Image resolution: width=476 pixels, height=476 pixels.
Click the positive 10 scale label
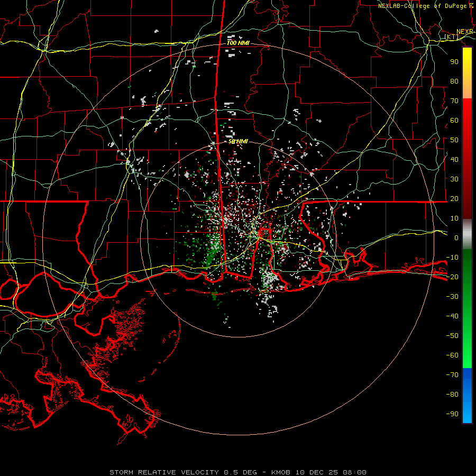tap(454, 218)
